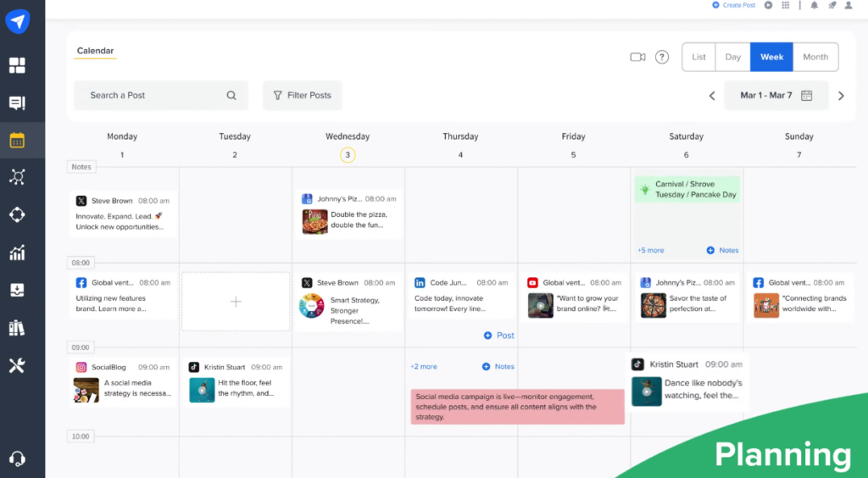Open SocialBlog Instagram post thumbnail

point(86,390)
